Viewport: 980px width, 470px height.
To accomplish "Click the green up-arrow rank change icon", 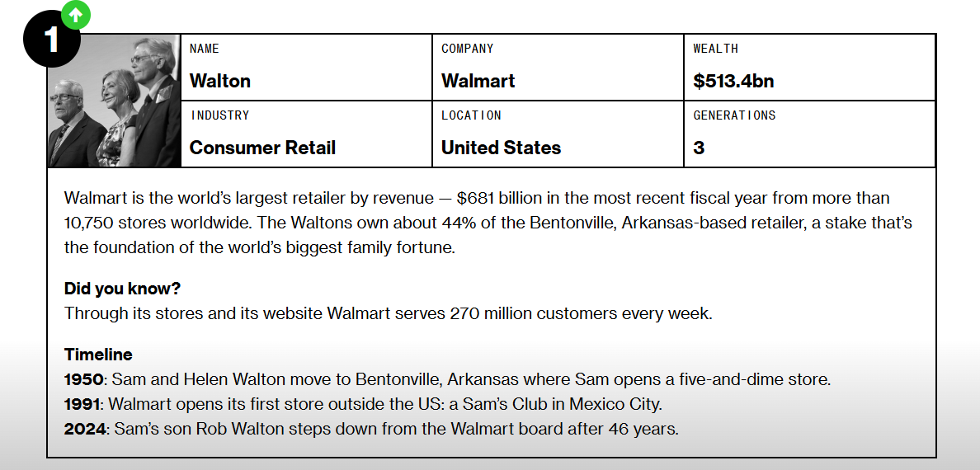I will coord(76,14).
